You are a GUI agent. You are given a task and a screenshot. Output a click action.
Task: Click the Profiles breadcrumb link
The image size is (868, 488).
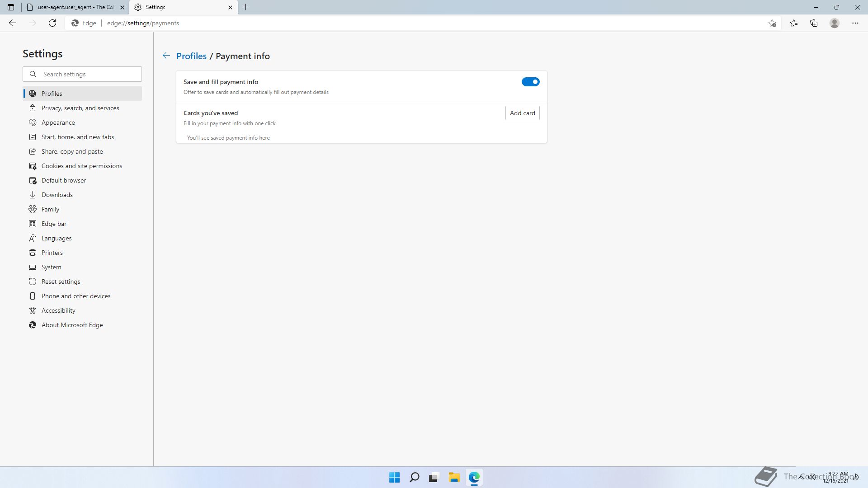pos(191,56)
